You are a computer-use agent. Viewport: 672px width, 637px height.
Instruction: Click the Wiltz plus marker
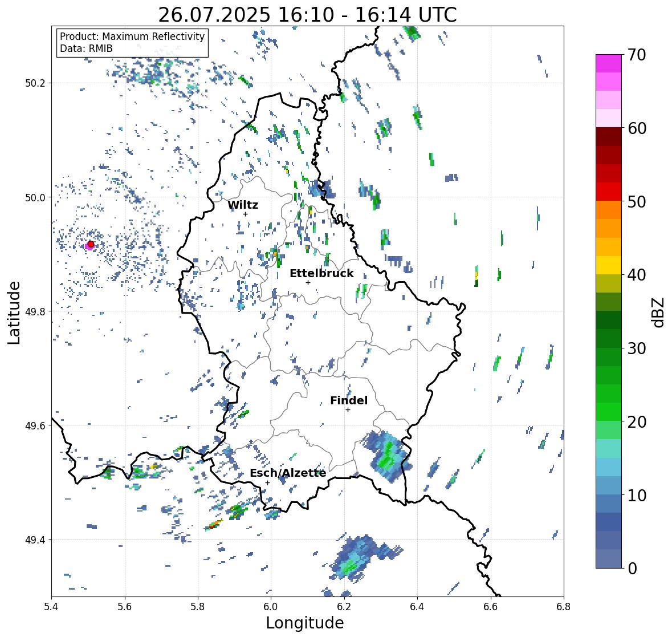click(245, 214)
